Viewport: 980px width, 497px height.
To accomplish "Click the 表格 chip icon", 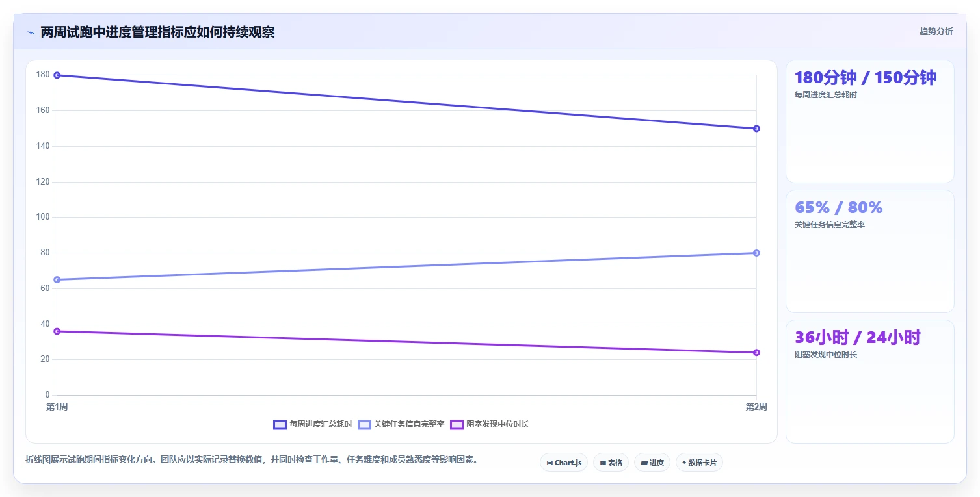I will click(x=603, y=463).
